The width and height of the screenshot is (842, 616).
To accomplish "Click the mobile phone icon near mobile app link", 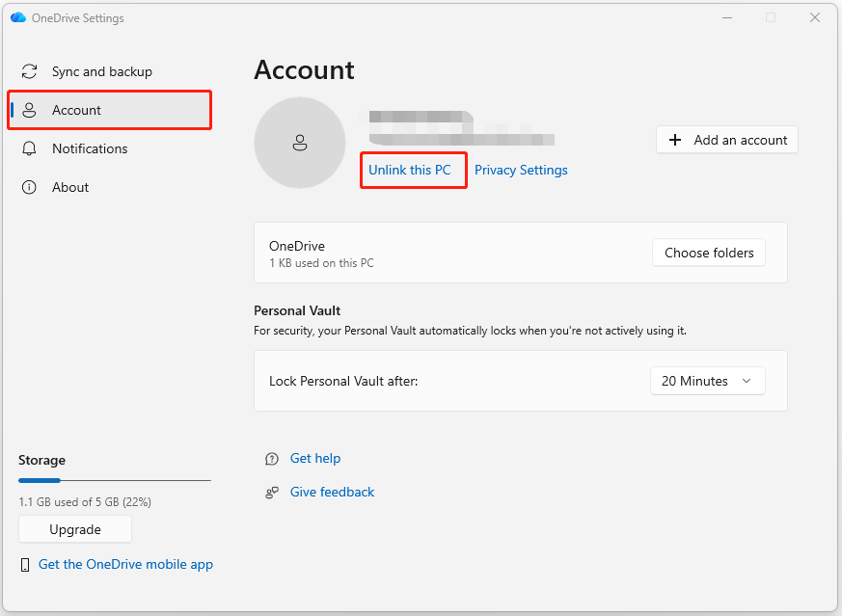I will coord(24,564).
